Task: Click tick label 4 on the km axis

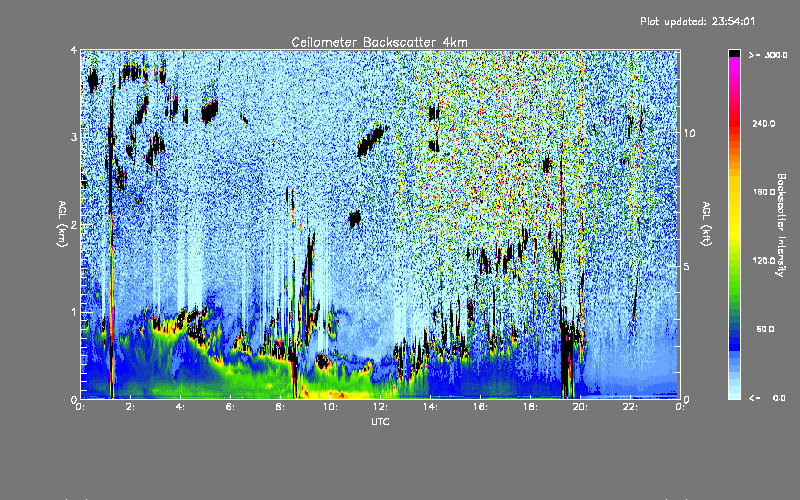Action: click(74, 50)
